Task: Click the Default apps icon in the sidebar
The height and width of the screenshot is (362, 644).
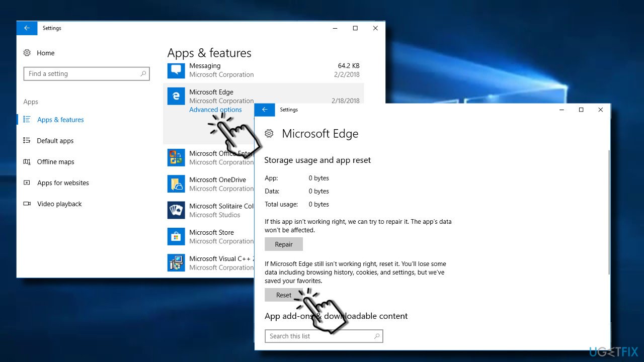Action: (x=27, y=141)
